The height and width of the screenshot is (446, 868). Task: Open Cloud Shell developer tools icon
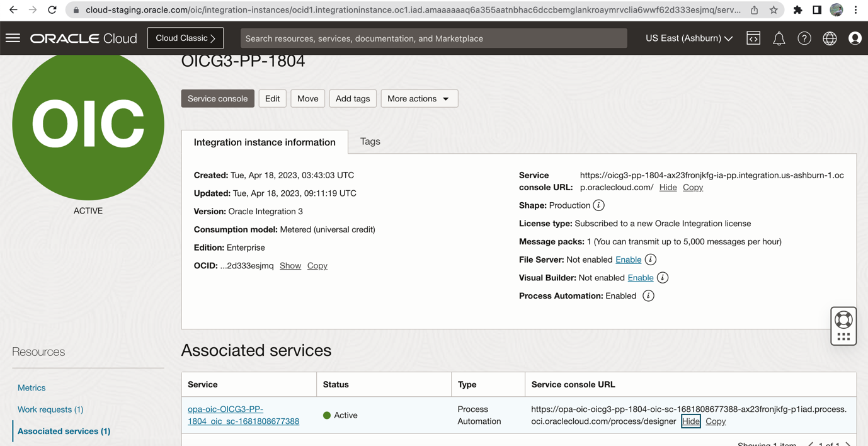click(753, 38)
